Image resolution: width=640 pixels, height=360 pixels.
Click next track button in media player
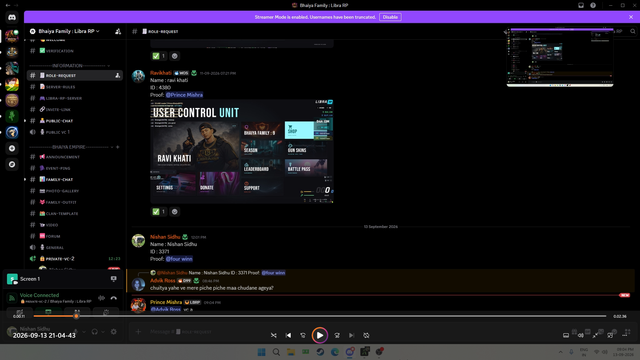(x=351, y=335)
